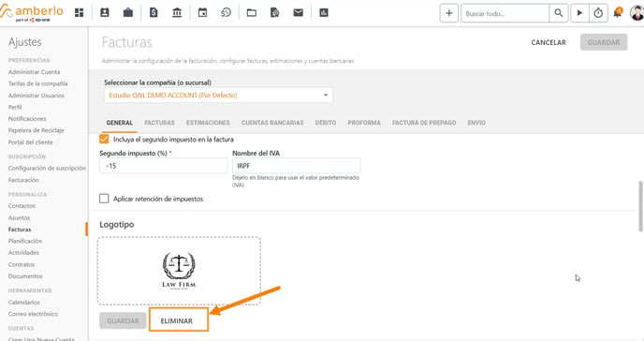This screenshot has width=644, height=341.
Task: Open Planificación in sidebar
Action: (25, 241)
